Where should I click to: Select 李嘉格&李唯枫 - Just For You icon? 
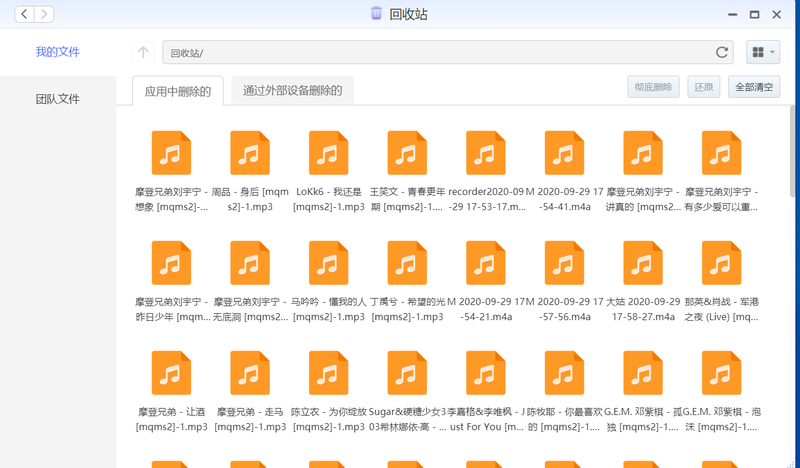coord(486,373)
